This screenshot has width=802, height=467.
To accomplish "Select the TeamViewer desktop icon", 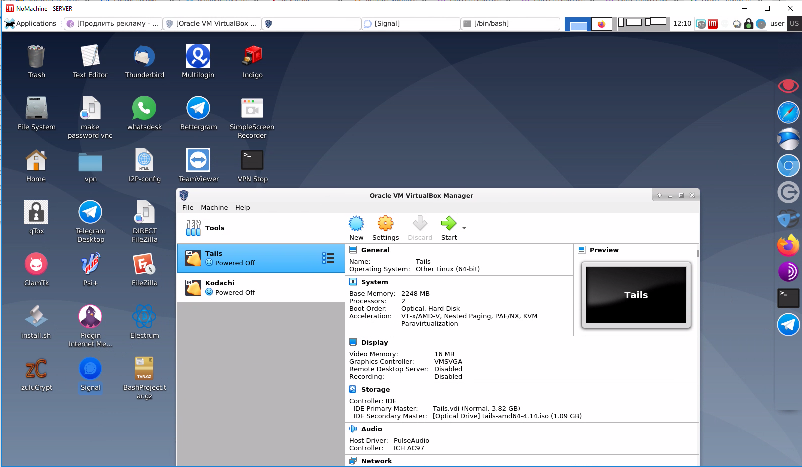I will pos(198,166).
